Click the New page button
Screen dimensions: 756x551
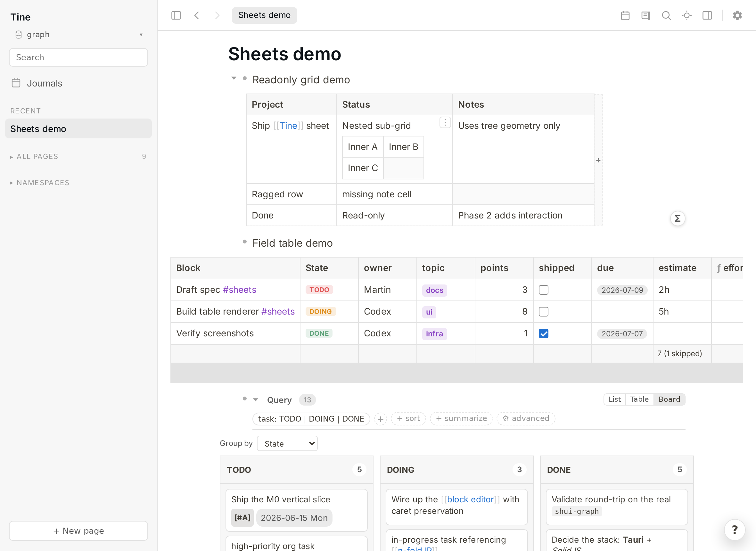(x=78, y=530)
